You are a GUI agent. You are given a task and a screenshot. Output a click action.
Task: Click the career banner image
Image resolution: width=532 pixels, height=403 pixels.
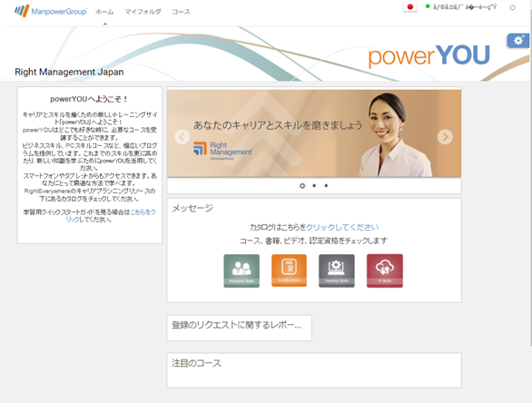314,133
